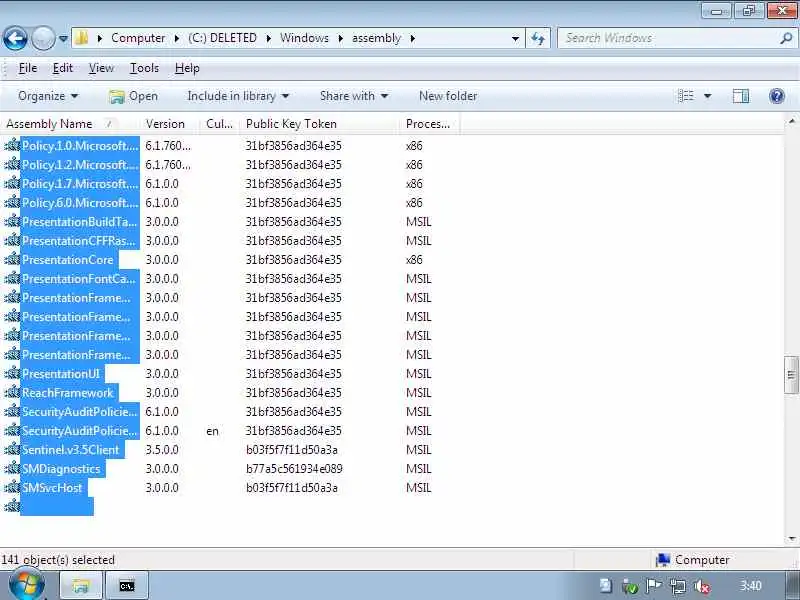Click icon of Policy.1.7.Microsoft assembly
The width and height of the screenshot is (800, 600).
click(x=11, y=184)
